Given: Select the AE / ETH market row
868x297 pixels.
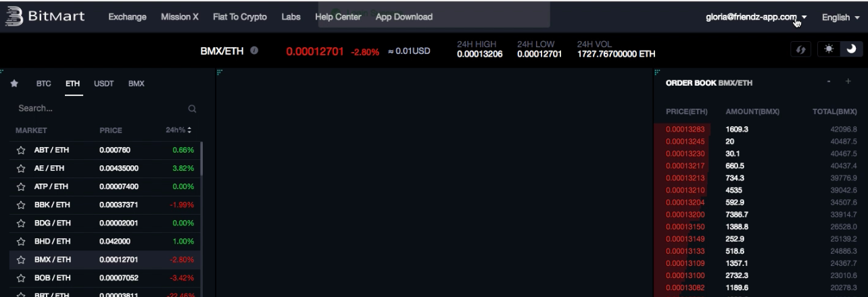Looking at the screenshot, I should click(105, 168).
